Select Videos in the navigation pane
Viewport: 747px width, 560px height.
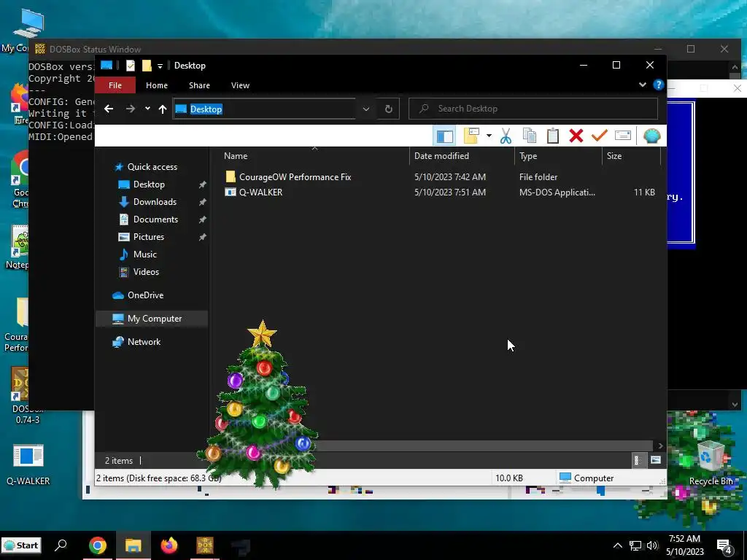coord(146,272)
